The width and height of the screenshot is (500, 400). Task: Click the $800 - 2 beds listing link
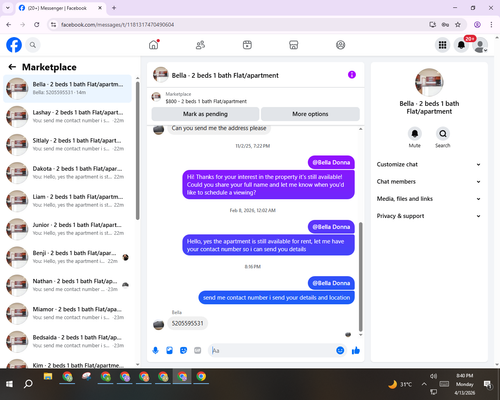tap(206, 101)
